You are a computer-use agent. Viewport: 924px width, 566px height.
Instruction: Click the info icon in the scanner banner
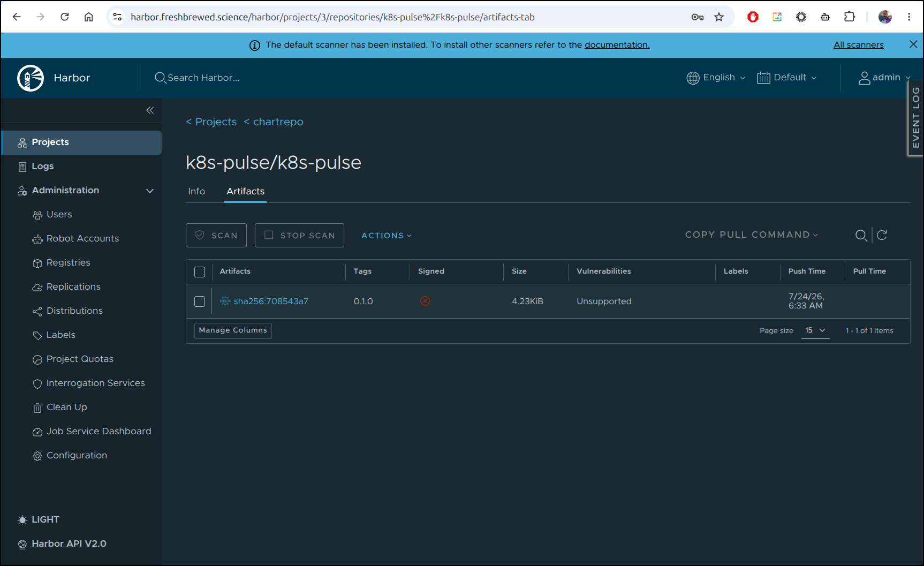(x=255, y=46)
